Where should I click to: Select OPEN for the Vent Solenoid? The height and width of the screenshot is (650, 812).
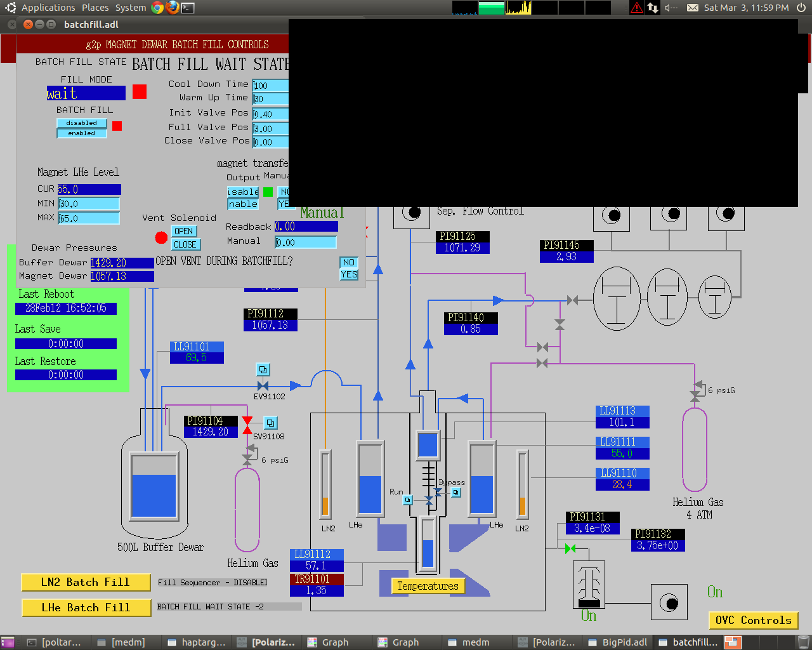pos(184,232)
